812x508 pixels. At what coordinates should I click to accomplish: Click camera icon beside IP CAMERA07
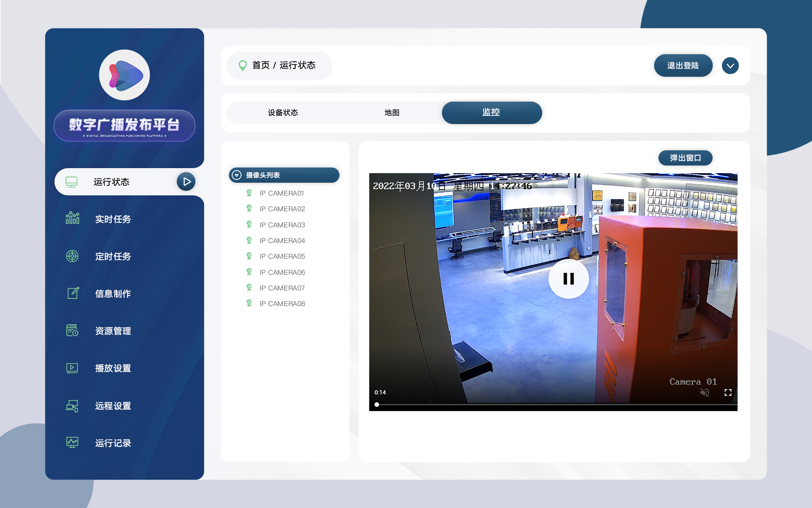click(x=249, y=288)
